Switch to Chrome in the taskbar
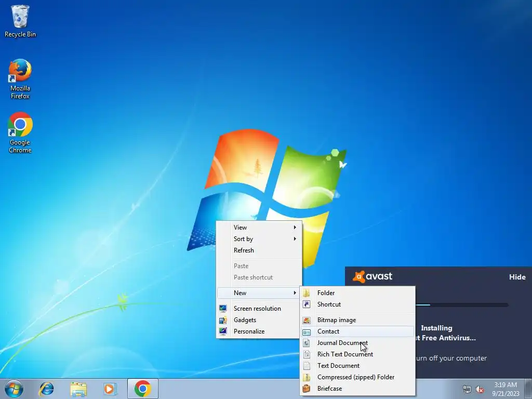The height and width of the screenshot is (399, 532). click(x=143, y=389)
